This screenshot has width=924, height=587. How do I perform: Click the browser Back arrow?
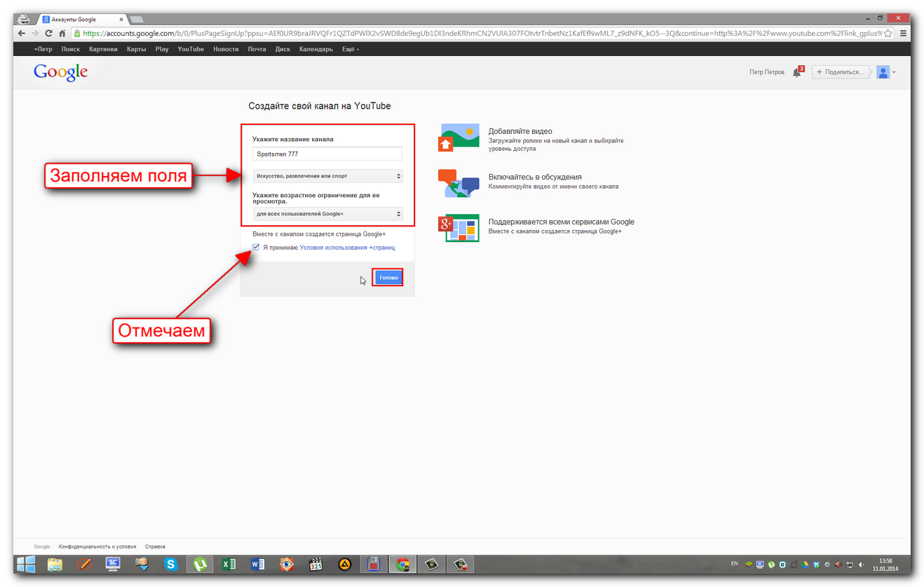(x=22, y=33)
